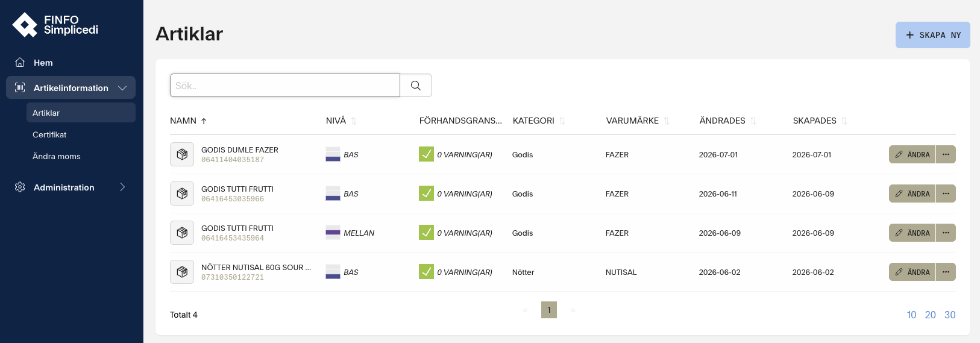Select page 1 in pagination
Screen dimensions: 980x343
(x=549, y=310)
